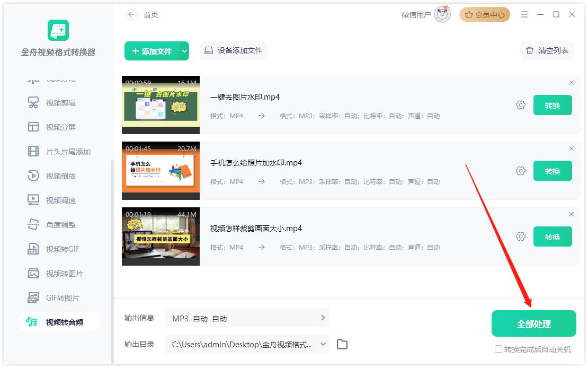The height and width of the screenshot is (368, 588).
Task: Click the 视频怎样裁剪画面大小.mp4 thumbnail
Action: click(161, 236)
